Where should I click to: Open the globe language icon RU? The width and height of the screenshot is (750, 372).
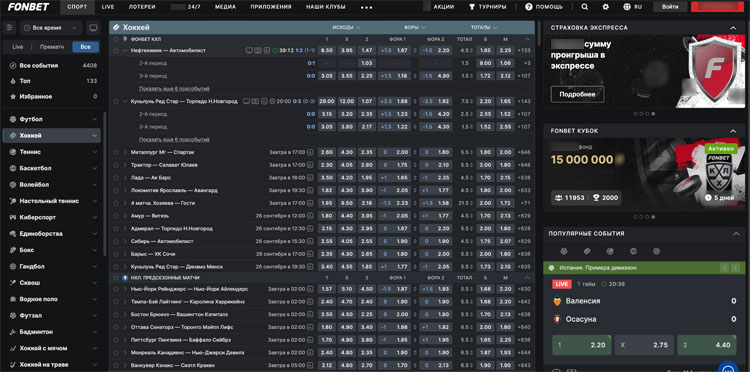pos(632,7)
